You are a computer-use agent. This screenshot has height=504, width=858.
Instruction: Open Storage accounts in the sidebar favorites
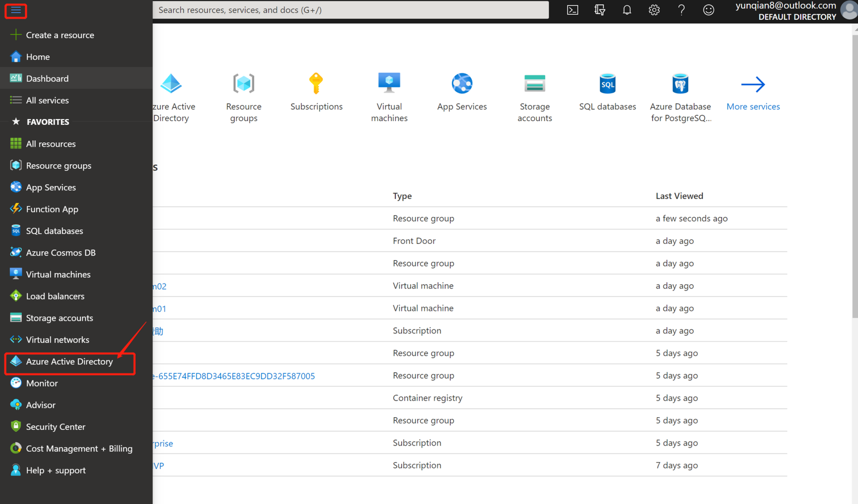pos(76,318)
